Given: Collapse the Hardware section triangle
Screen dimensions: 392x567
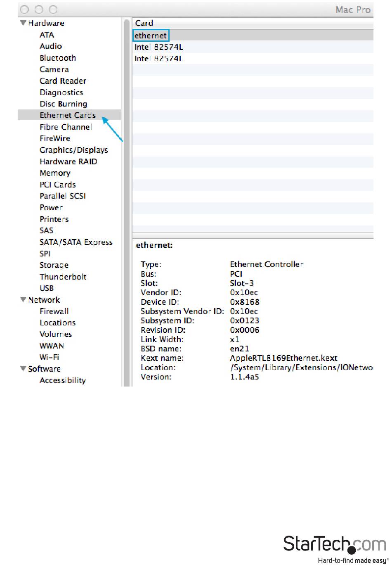Looking at the screenshot, I should tap(23, 23).
